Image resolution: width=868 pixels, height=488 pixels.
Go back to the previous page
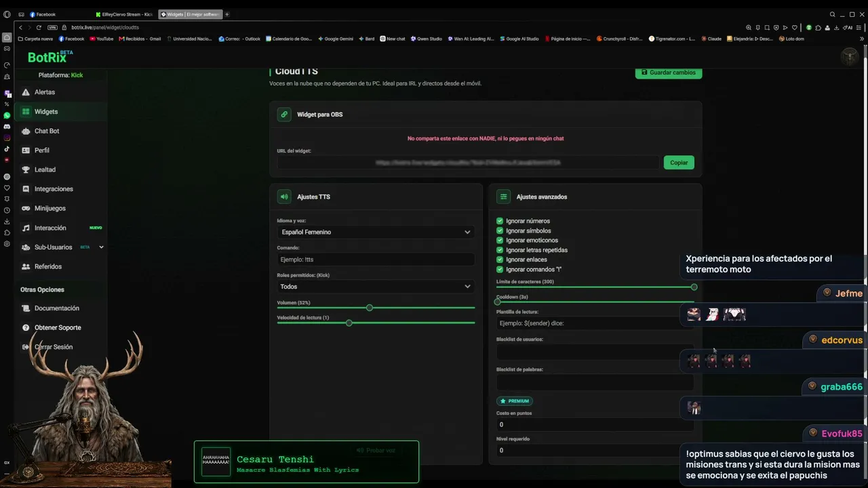click(x=20, y=27)
